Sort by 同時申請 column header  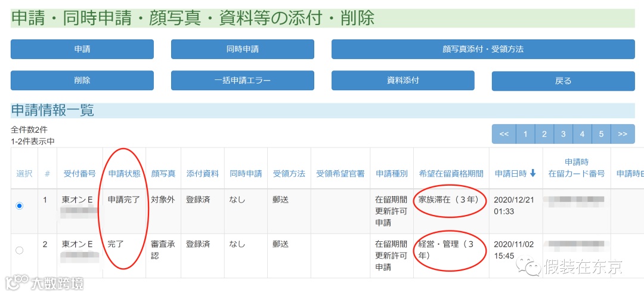point(246,174)
